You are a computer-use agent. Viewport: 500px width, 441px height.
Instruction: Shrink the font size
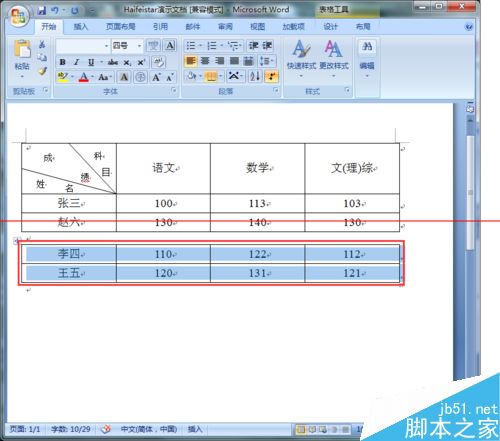(170, 77)
